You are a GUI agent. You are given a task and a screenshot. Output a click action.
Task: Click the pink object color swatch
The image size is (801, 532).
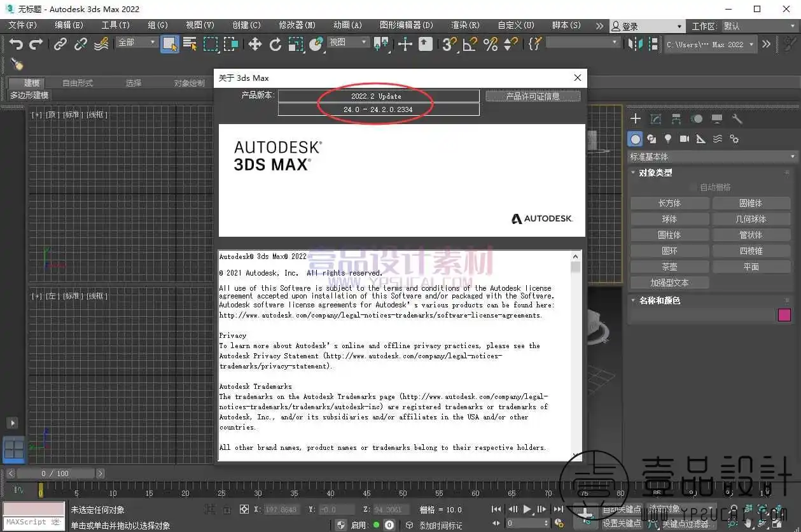(784, 315)
